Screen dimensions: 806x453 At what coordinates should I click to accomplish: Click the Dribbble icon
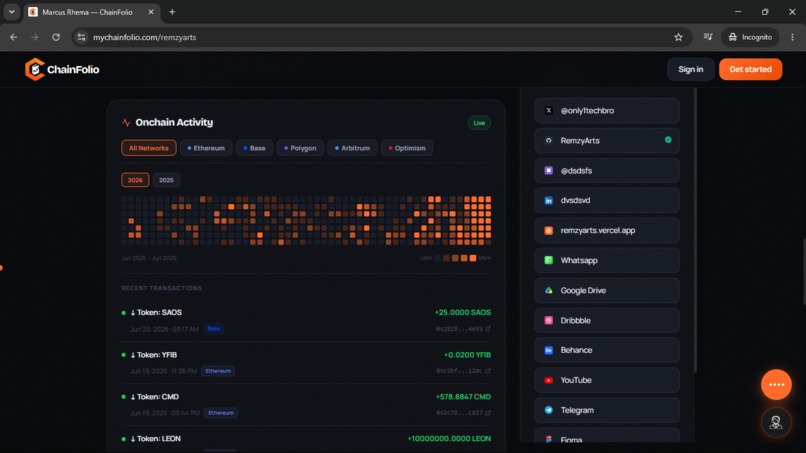pyautogui.click(x=548, y=320)
